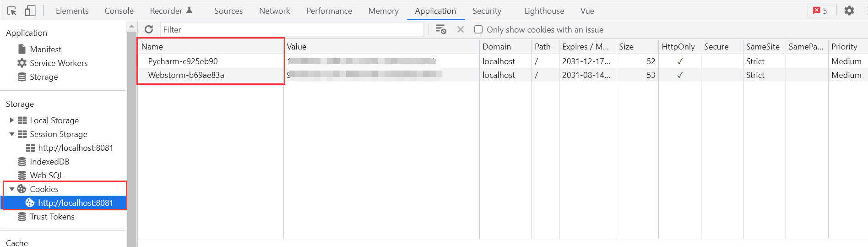Click in the cookie Filter input field

[292, 29]
